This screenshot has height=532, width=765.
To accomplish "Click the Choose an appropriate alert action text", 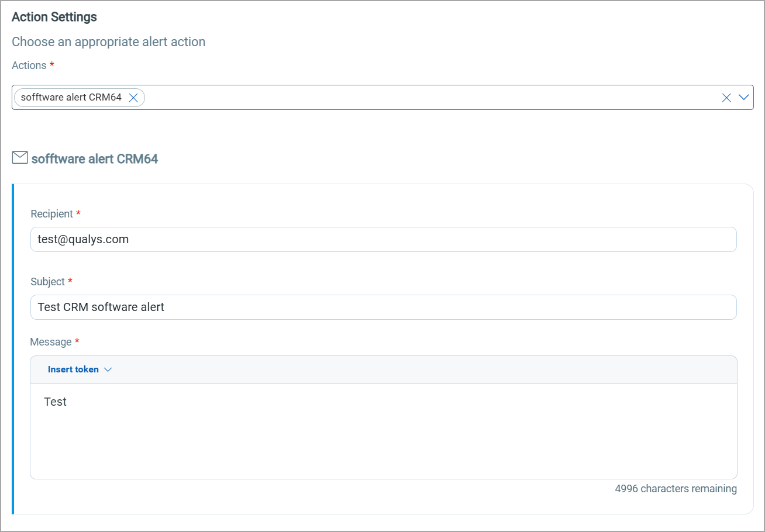I will tap(108, 42).
